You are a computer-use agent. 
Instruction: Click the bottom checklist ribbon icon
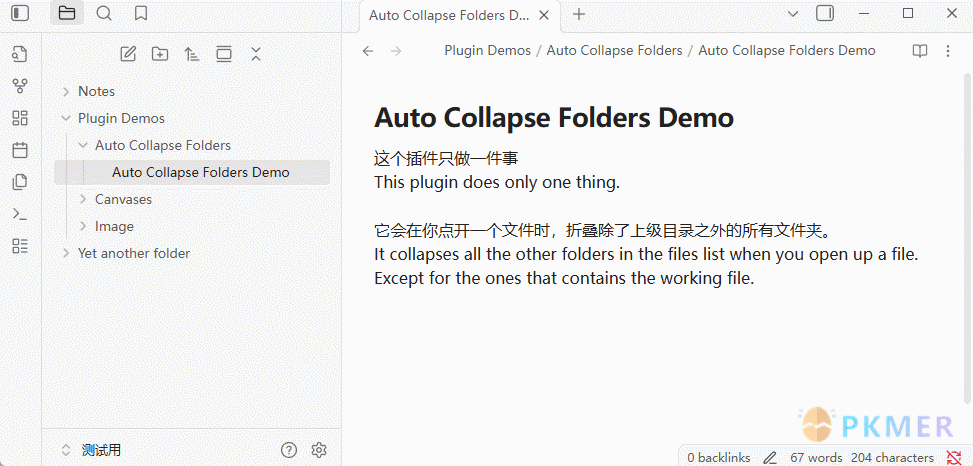[x=20, y=246]
